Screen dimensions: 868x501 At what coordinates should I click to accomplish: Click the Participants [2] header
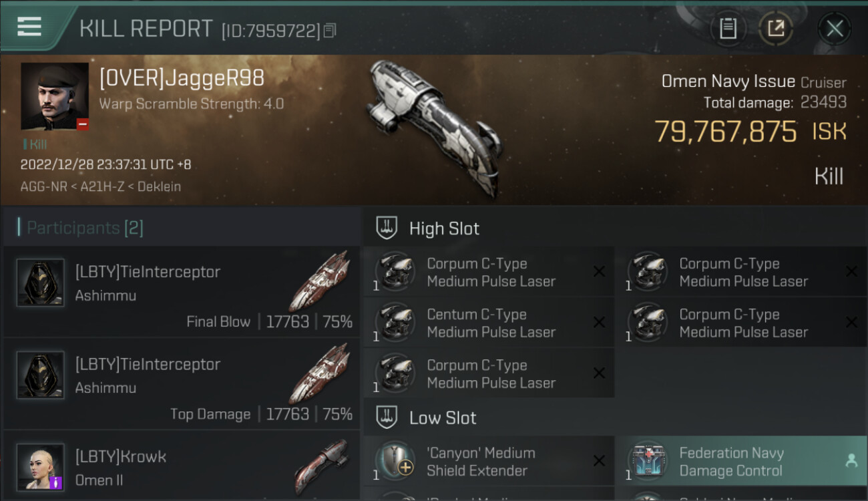coord(85,228)
